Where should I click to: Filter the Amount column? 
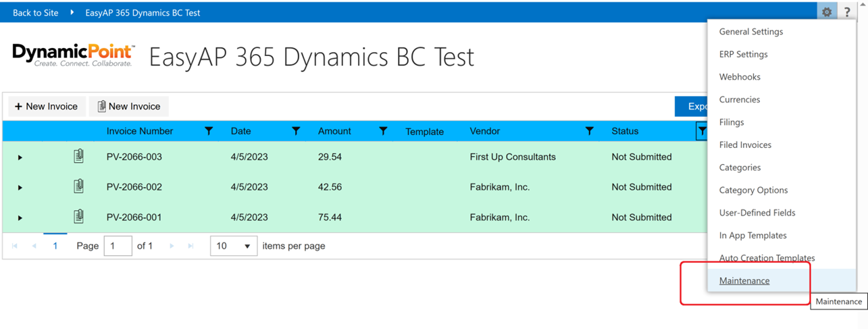coord(383,131)
